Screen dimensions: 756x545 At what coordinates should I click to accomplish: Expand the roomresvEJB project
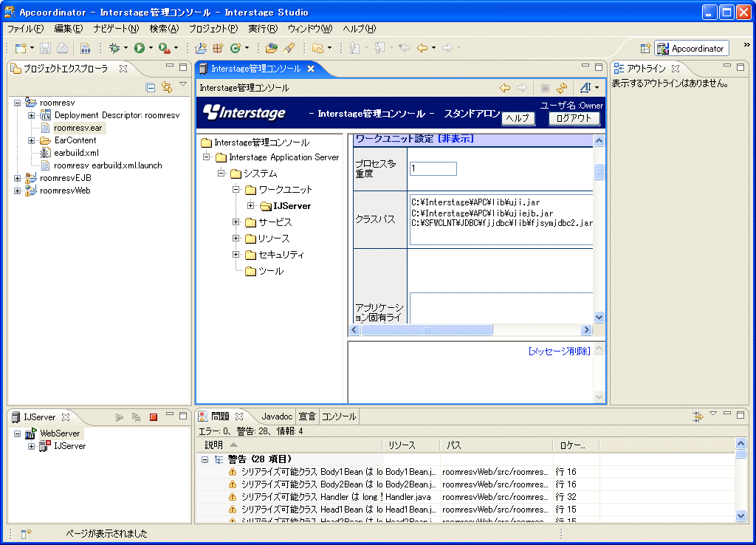pyautogui.click(x=18, y=178)
